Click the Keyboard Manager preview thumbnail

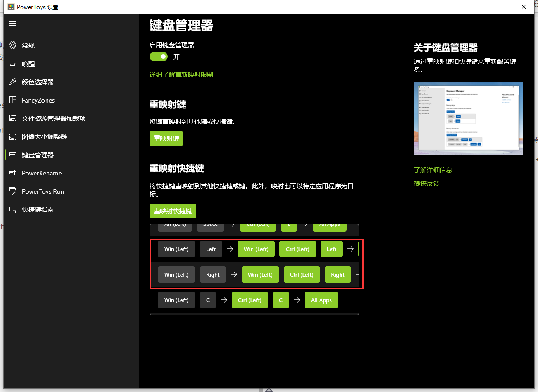(468, 119)
